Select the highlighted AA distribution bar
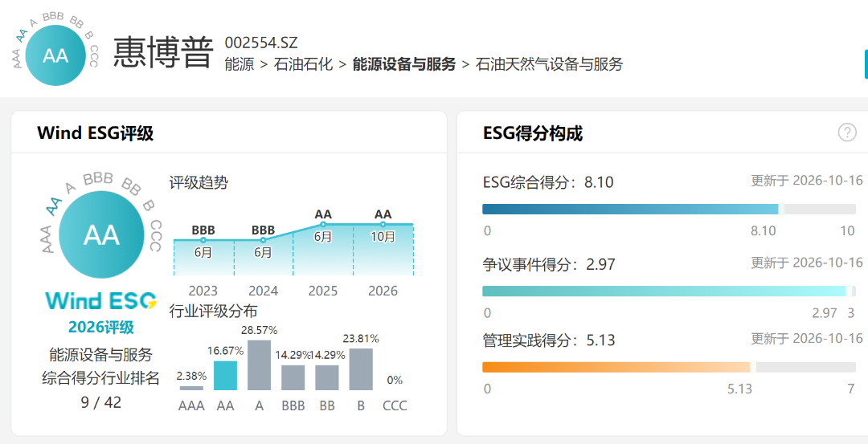This screenshot has width=868, height=444. [225, 376]
